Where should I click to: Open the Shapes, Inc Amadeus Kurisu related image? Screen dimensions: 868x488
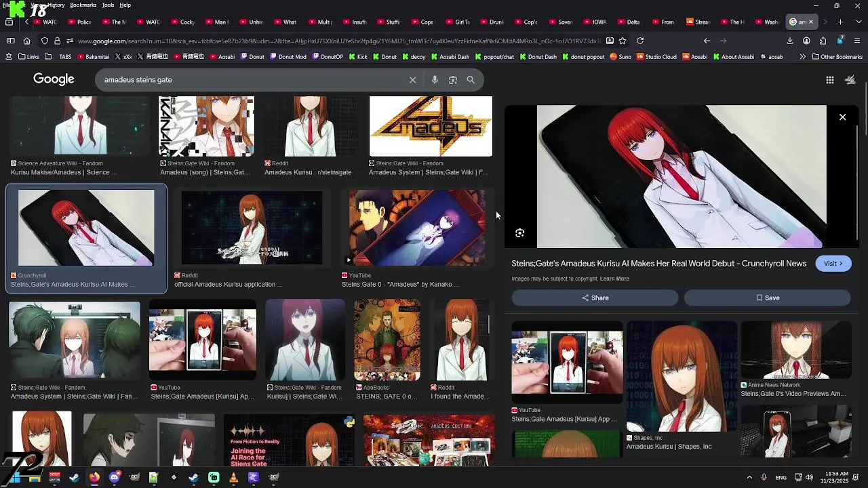pos(682,377)
